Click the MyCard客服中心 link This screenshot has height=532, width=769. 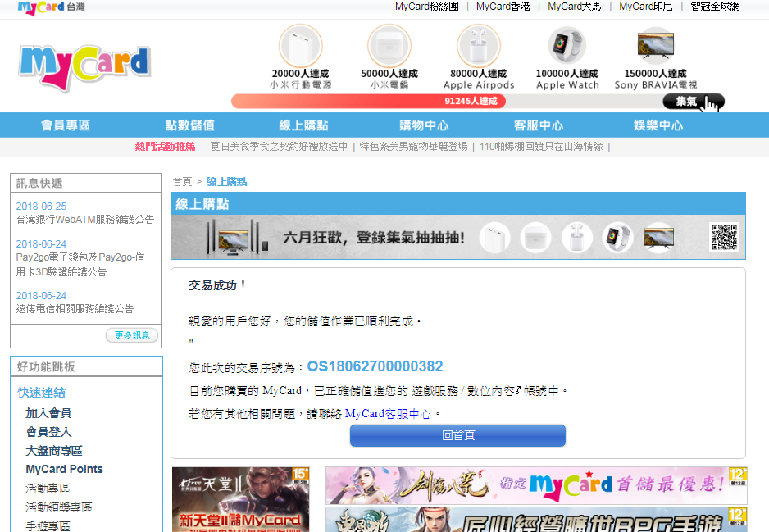(x=388, y=414)
